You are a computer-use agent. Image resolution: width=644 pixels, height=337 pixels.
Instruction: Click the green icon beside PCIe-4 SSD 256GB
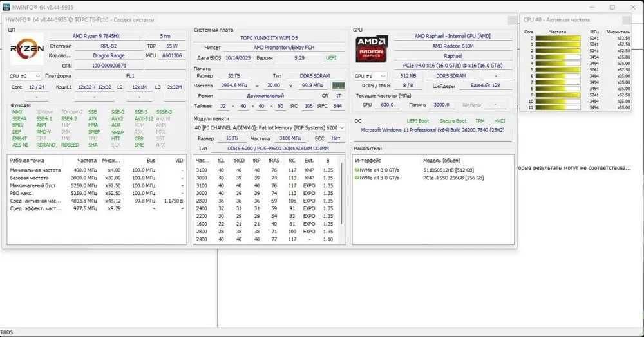[357, 178]
